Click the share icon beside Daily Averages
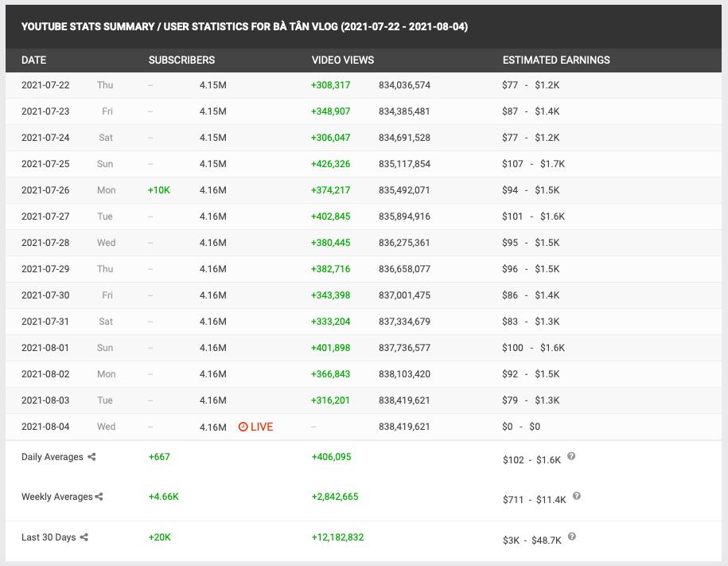The width and height of the screenshot is (728, 566). pos(91,457)
